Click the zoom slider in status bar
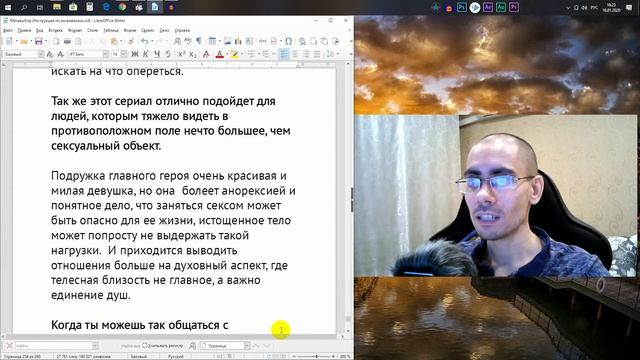This screenshot has width=640, height=360. pyautogui.click(x=314, y=356)
